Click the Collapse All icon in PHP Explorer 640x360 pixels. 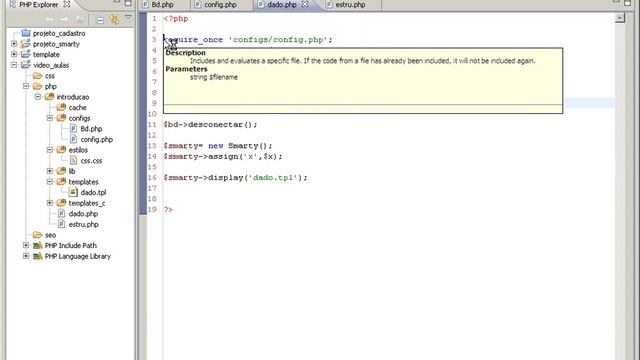(x=100, y=20)
